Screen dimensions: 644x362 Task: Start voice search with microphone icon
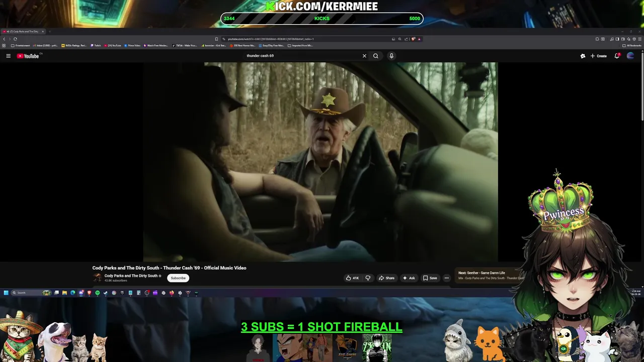[391, 56]
